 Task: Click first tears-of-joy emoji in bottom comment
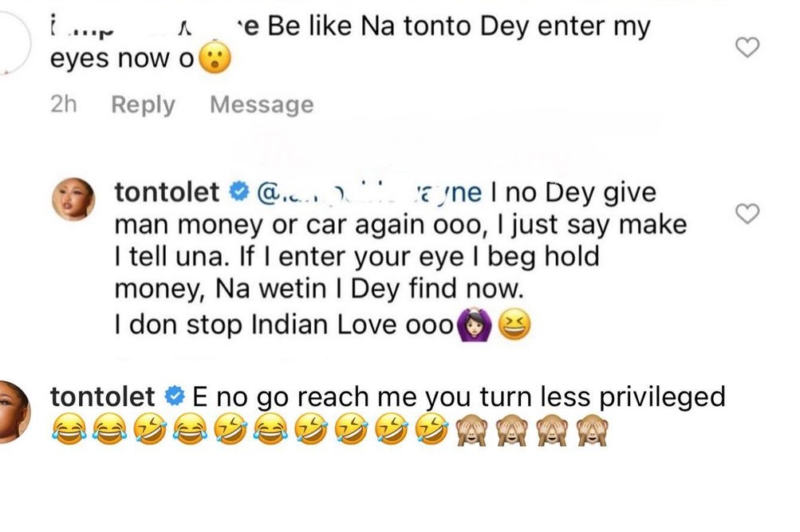[x=64, y=433]
